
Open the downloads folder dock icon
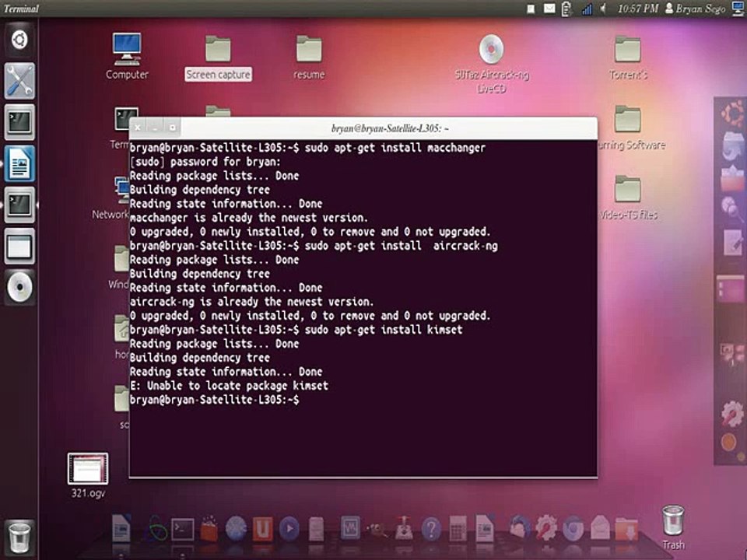click(626, 529)
